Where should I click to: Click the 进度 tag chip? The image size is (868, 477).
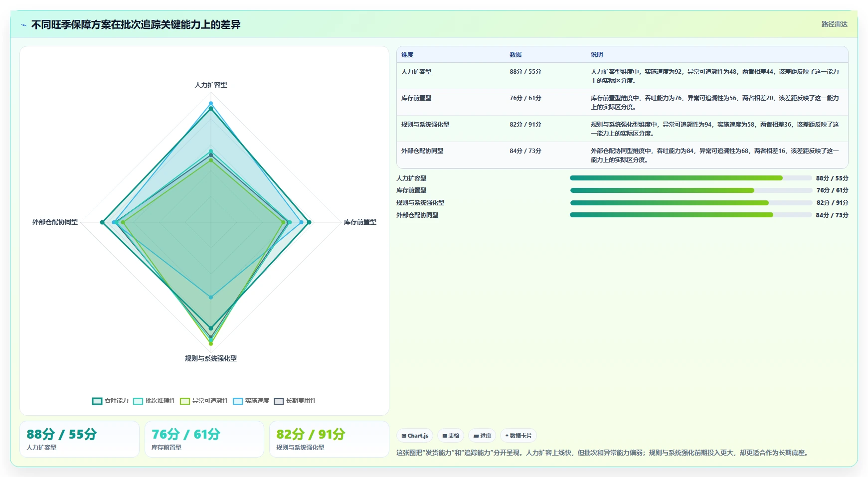[x=482, y=436]
